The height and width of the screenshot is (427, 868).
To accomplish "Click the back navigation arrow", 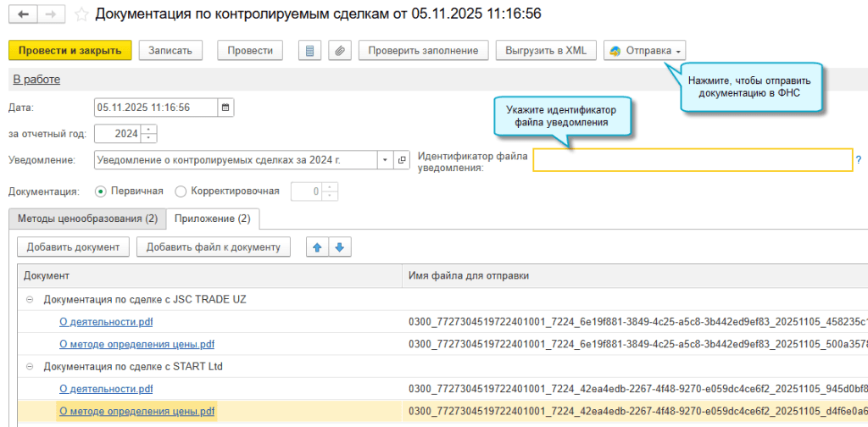I will click(23, 14).
